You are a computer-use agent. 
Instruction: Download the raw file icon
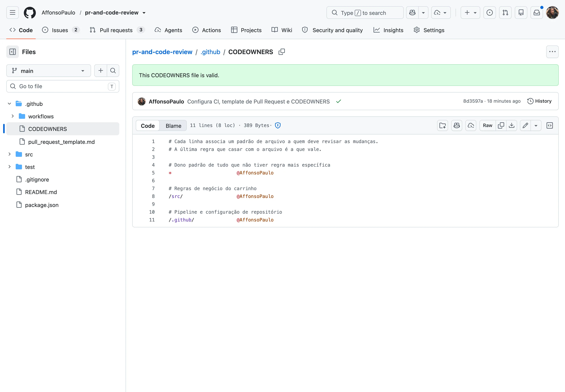(512, 125)
